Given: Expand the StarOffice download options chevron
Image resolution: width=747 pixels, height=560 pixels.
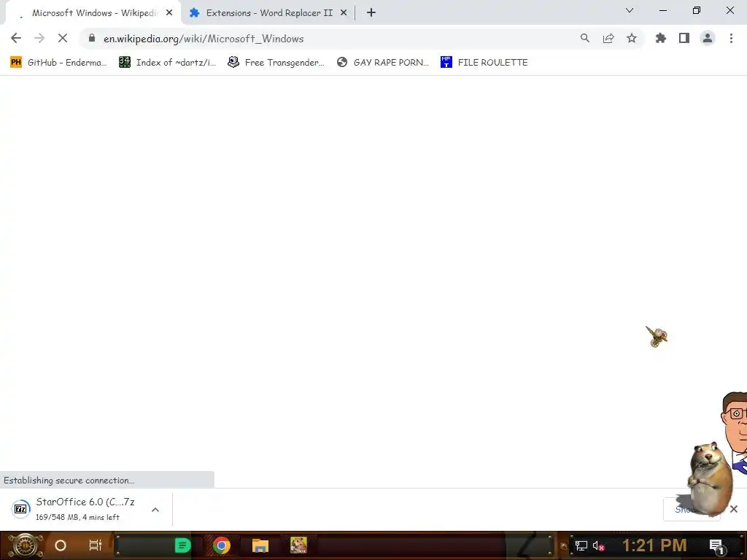Looking at the screenshot, I should pos(155,510).
